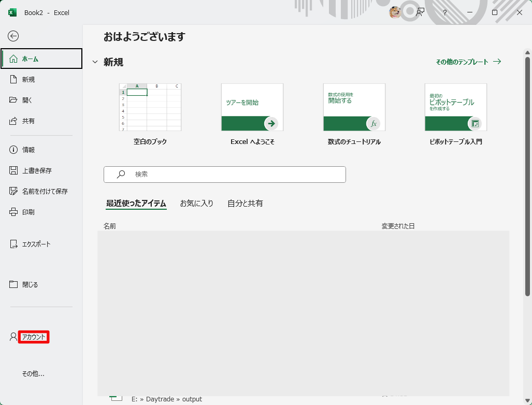Click the Open (開く) folder icon

[x=13, y=100]
